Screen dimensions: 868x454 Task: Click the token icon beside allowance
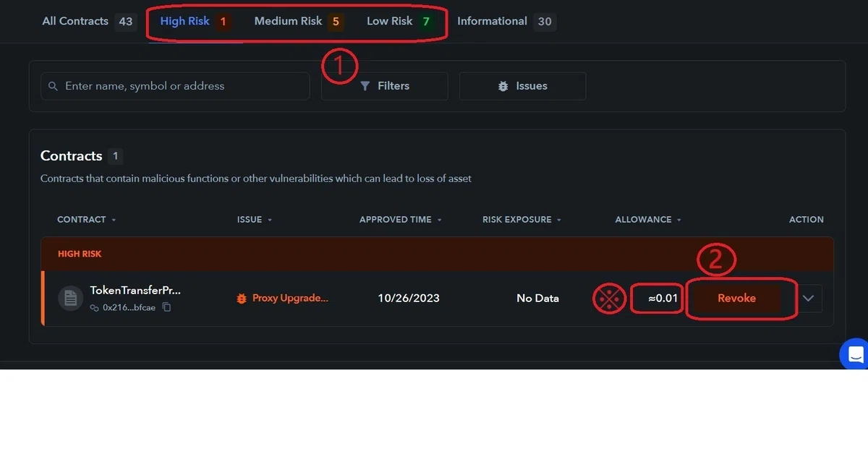[x=609, y=299]
